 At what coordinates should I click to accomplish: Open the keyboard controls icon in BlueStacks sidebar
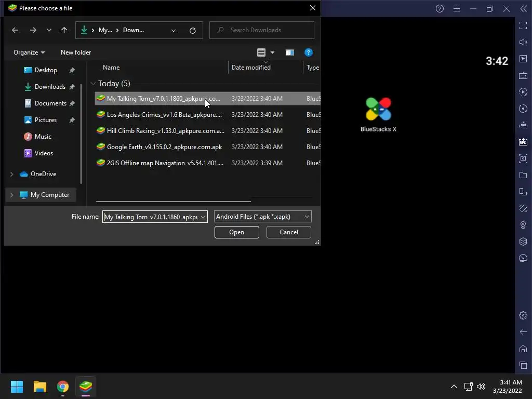[523, 75]
